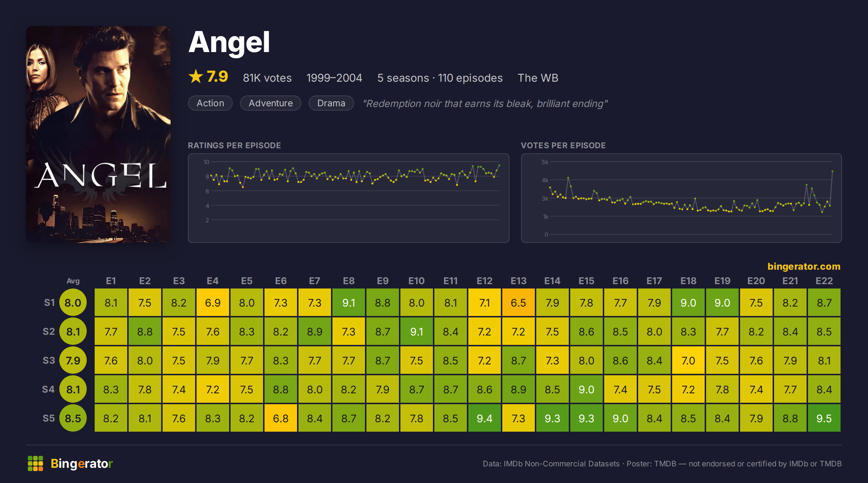Image resolution: width=868 pixels, height=483 pixels.
Task: Select the Adventure genre tag
Action: coord(271,103)
